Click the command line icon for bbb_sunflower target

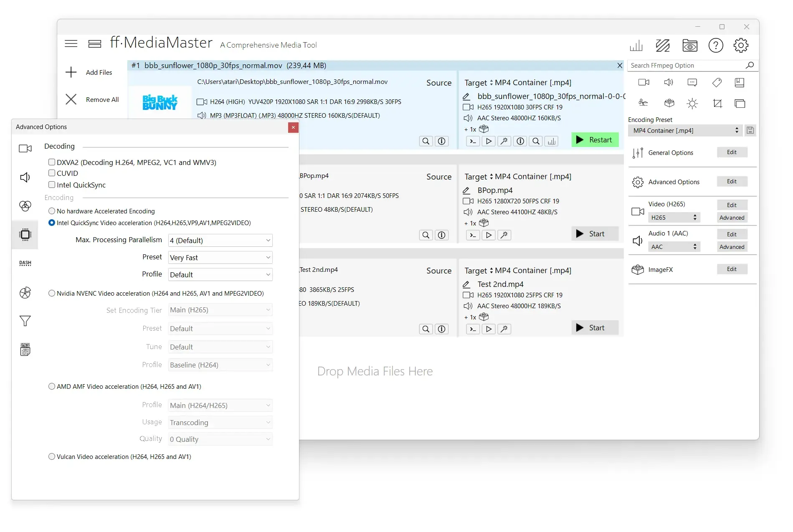pyautogui.click(x=473, y=141)
